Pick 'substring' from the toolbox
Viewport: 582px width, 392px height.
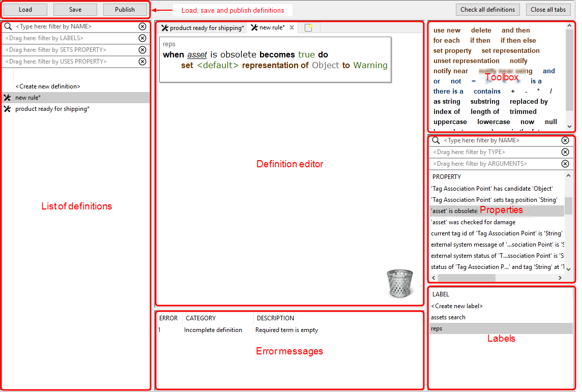485,102
